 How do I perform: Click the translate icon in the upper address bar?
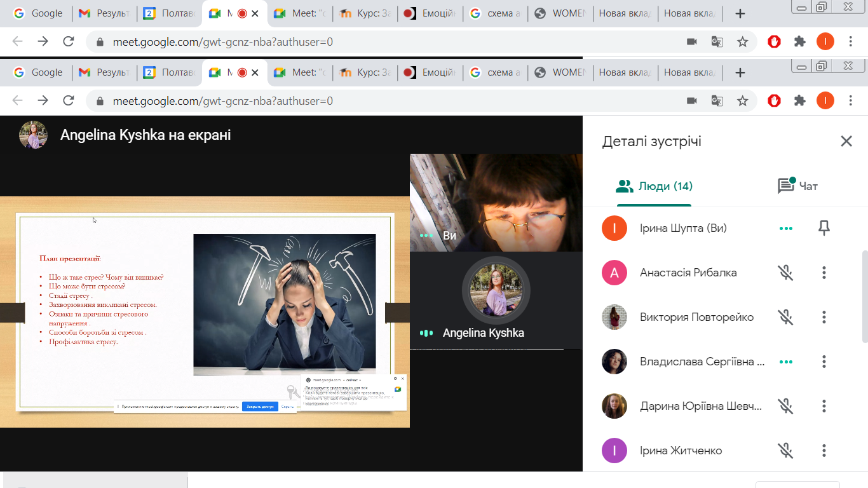coord(717,42)
